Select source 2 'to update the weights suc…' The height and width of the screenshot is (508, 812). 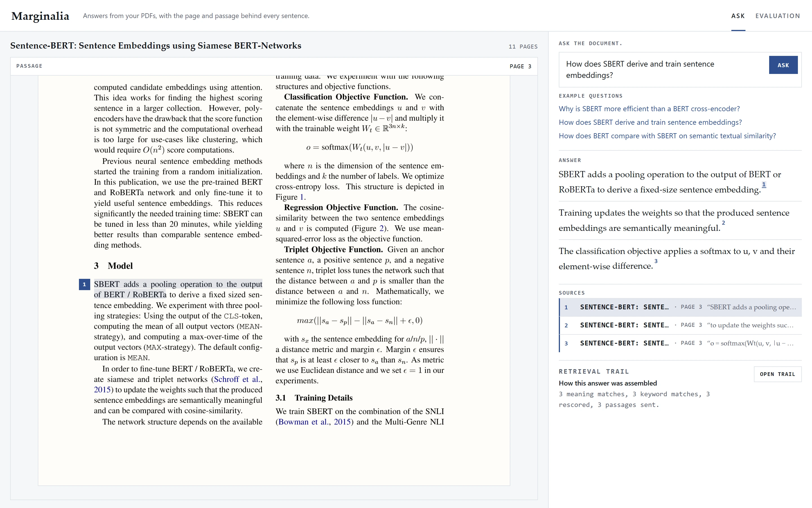point(680,325)
